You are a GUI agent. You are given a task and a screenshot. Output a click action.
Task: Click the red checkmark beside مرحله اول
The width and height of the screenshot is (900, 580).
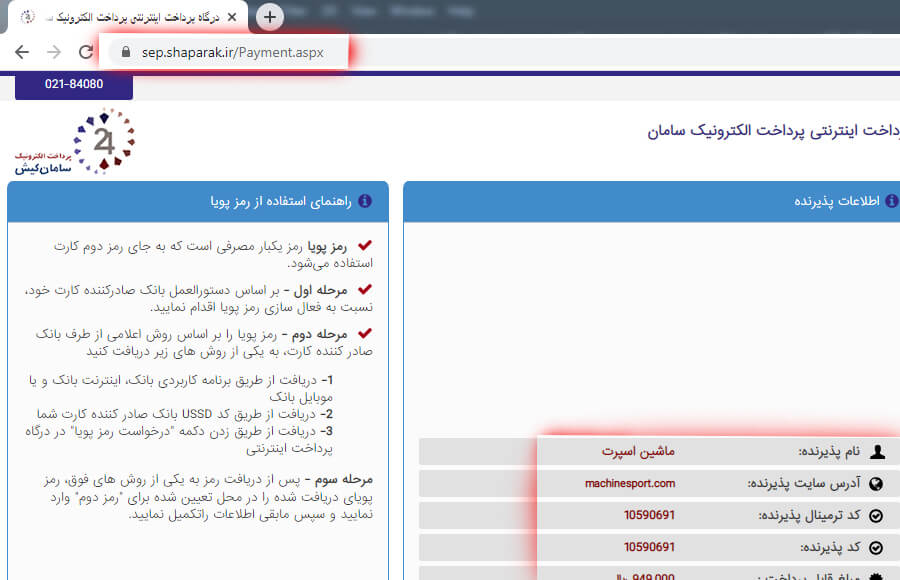(x=365, y=289)
